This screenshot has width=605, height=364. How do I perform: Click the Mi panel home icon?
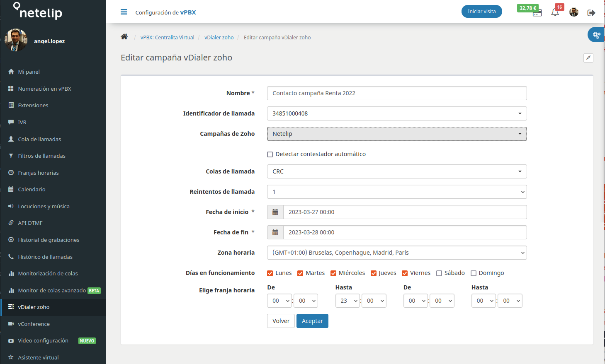point(11,72)
